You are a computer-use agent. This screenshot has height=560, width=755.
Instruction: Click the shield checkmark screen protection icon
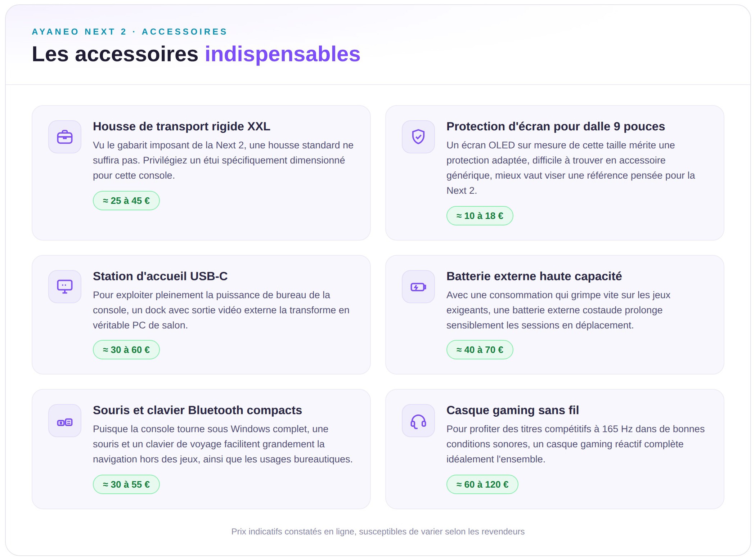coord(418,137)
